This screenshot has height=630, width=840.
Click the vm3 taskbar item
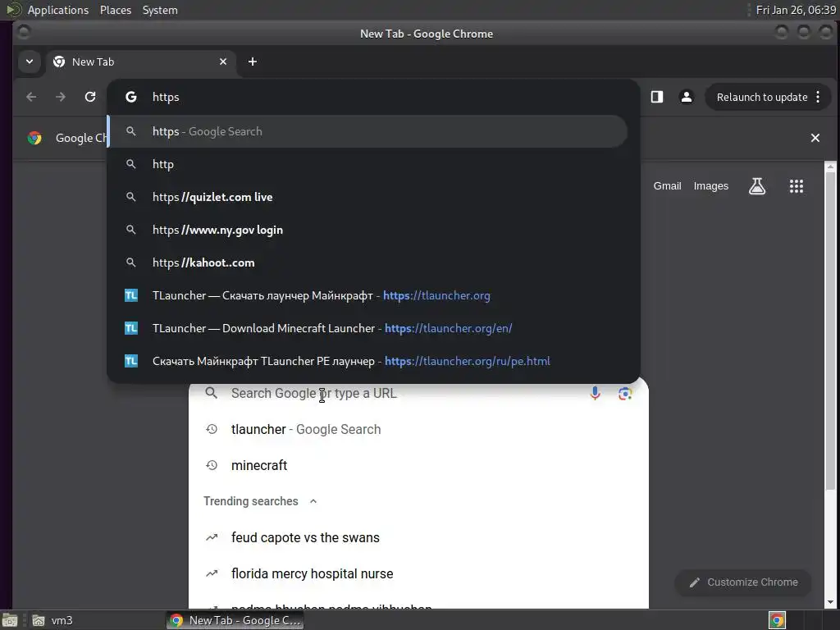tap(52, 620)
